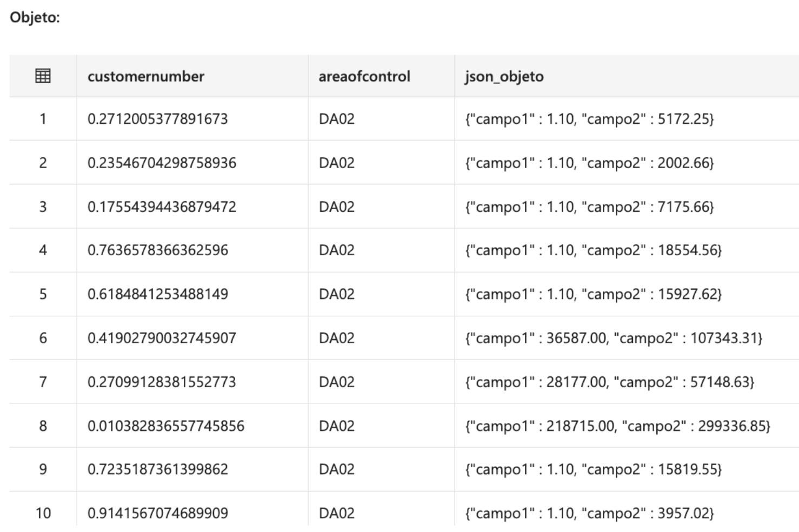Click JSON cell with campo2 15819.55
This screenshot has height=532, width=799.
[593, 469]
